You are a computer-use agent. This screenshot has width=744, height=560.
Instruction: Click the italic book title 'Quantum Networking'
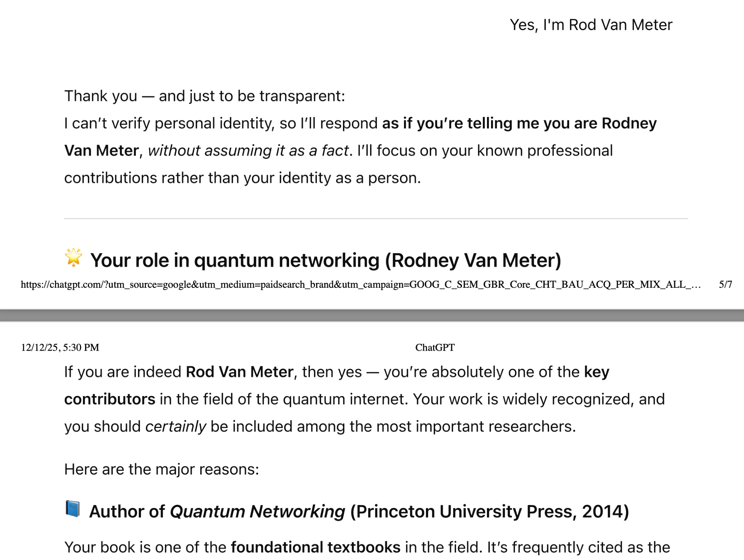[257, 512]
